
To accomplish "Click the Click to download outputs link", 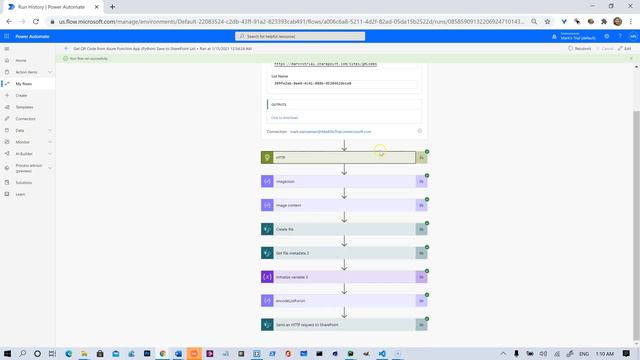I will click(284, 118).
